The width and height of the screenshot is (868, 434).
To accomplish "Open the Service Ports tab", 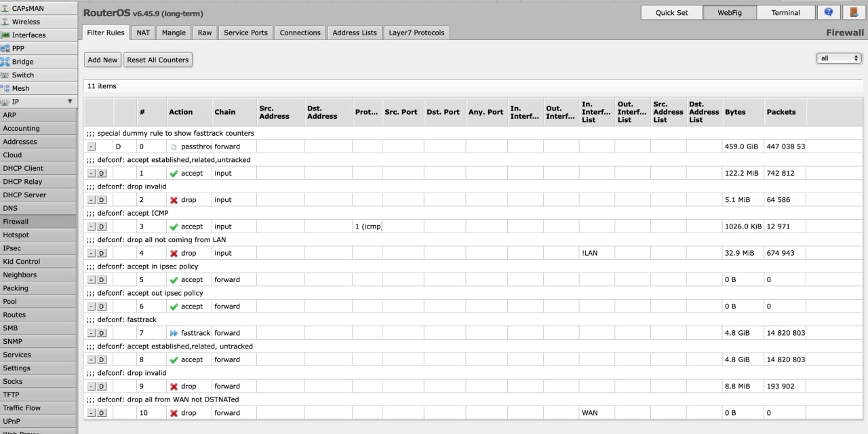I will 245,33.
